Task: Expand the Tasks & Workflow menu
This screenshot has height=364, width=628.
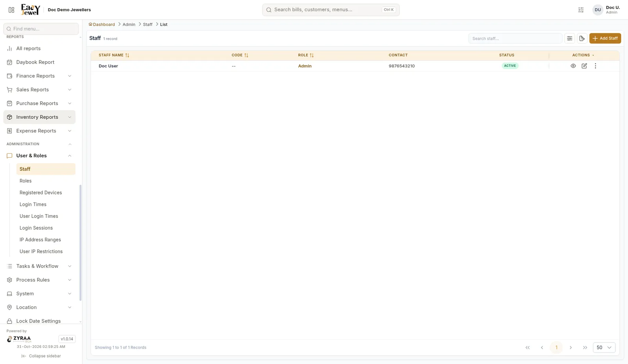Action: 39,266
